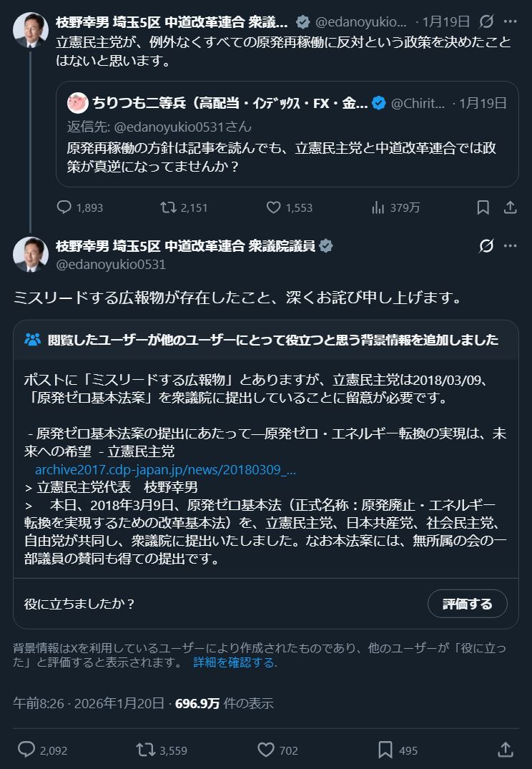Bookmark the first post in thread

pyautogui.click(x=483, y=207)
